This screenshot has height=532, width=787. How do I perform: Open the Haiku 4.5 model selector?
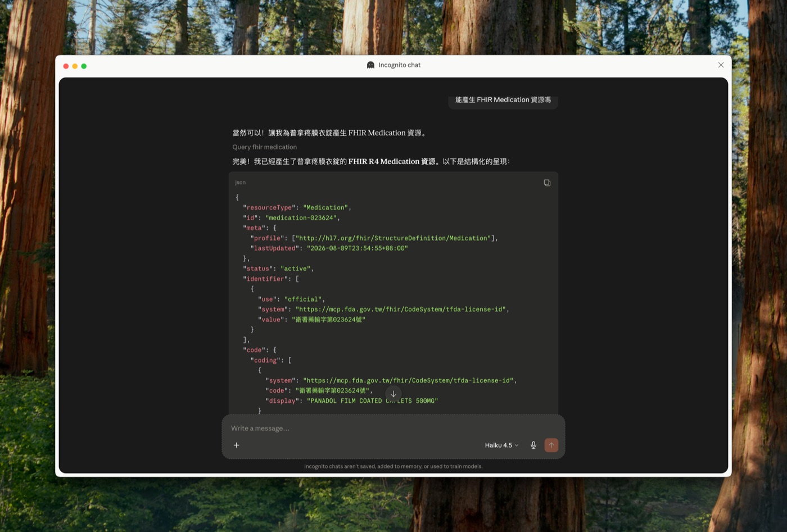[x=501, y=445]
